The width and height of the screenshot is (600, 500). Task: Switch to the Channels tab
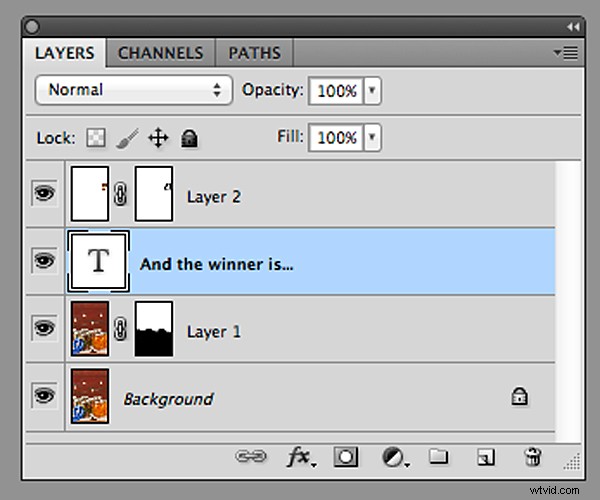click(x=160, y=53)
